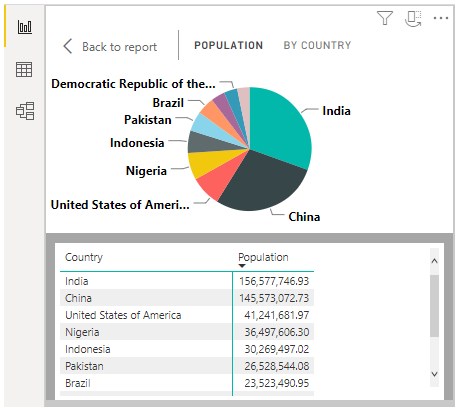Sort by the Country column header

click(84, 257)
